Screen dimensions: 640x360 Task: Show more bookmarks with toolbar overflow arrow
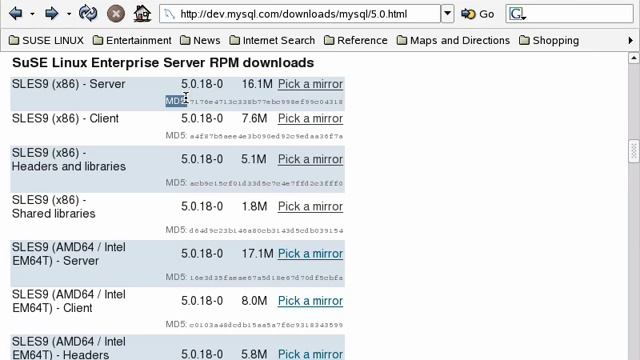pyautogui.click(x=630, y=40)
